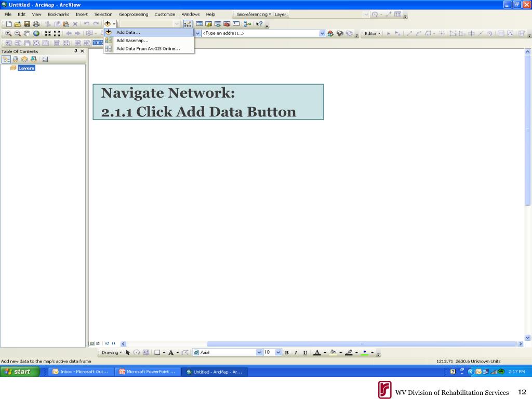The height and width of the screenshot is (399, 532).
Task: Choose Add Data... from the dropdown
Action: tap(149, 32)
